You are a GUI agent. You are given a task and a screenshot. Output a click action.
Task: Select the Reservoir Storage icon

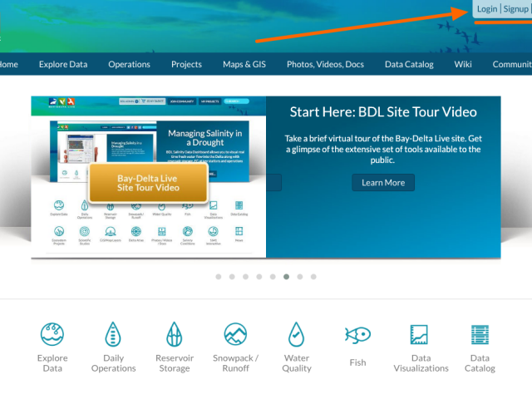click(174, 335)
